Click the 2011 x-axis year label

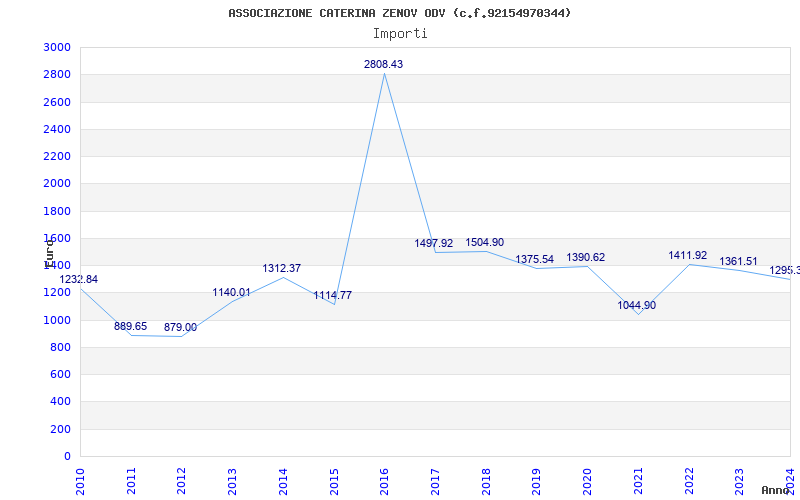tap(131, 481)
